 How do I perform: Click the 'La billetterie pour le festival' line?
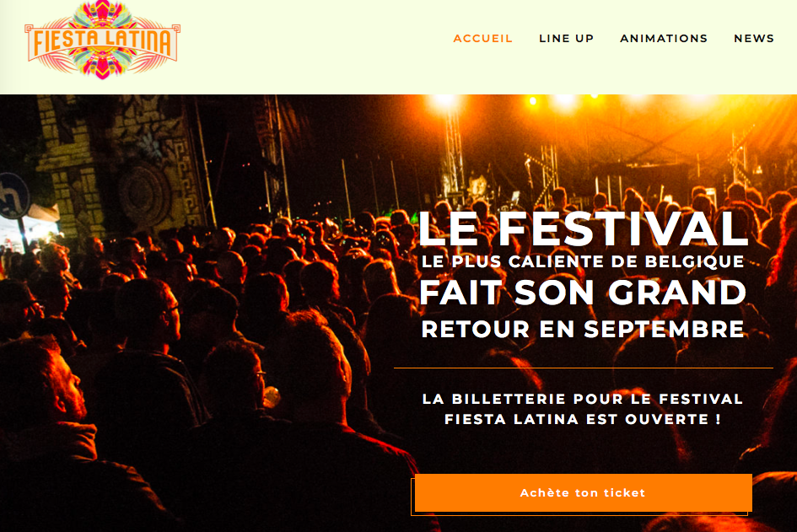[583, 399]
